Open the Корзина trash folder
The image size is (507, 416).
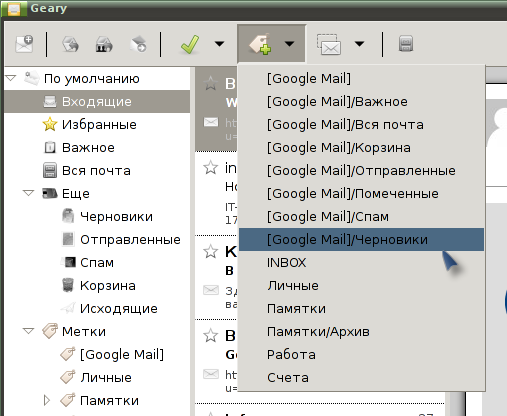click(x=97, y=285)
